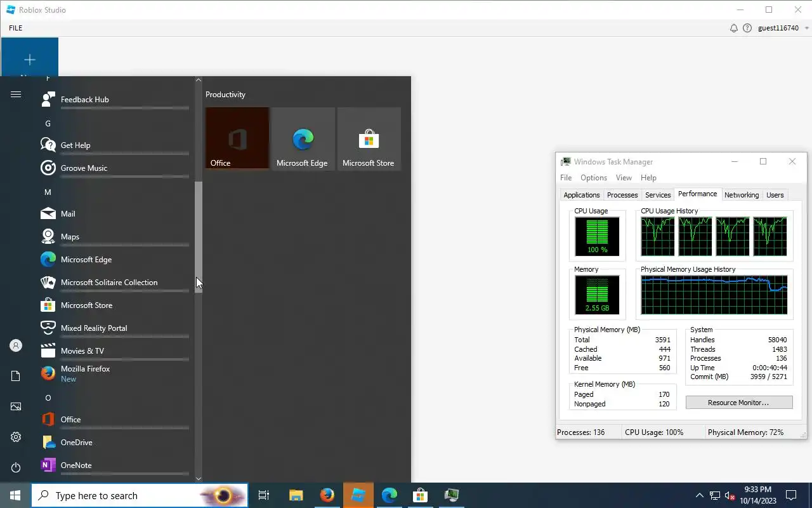
Task: Expand the Start menu hamburger button
Action: coord(16,95)
